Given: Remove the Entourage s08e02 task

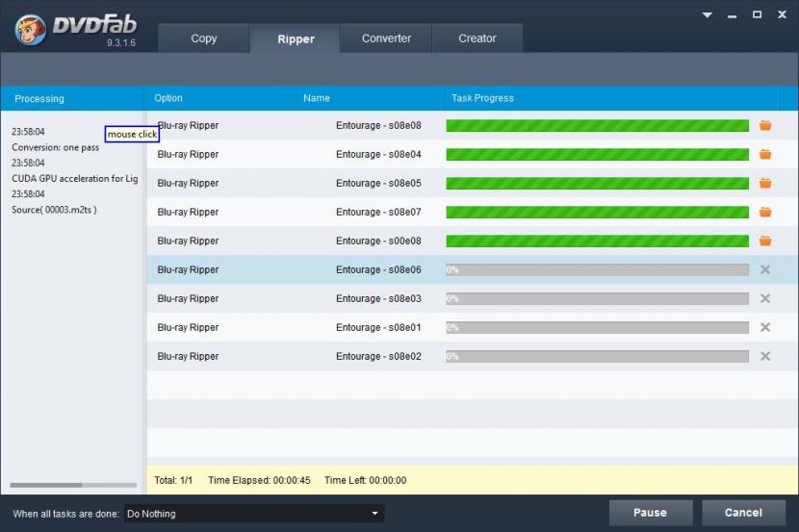Looking at the screenshot, I should click(765, 356).
